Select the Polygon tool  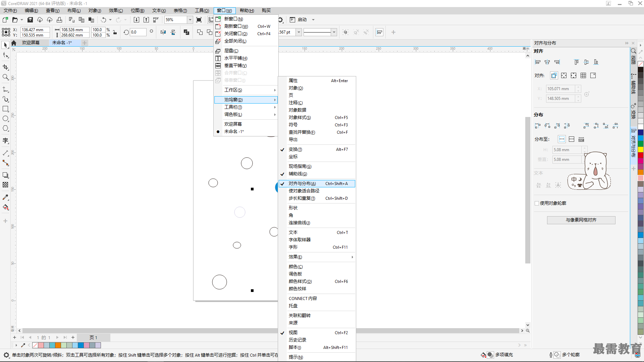5,128
